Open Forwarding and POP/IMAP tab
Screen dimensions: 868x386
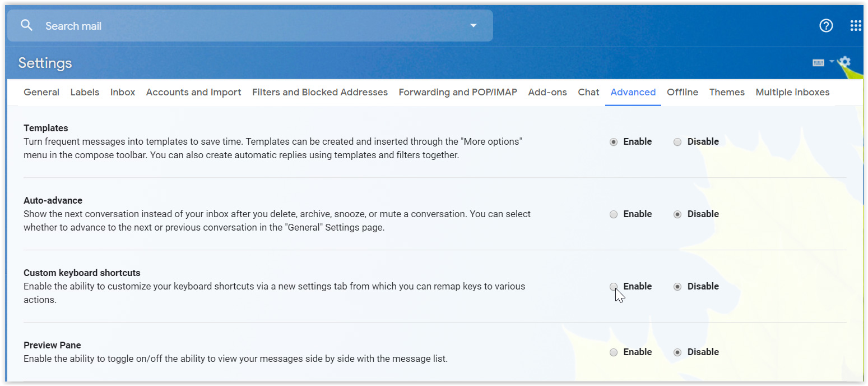pyautogui.click(x=458, y=92)
